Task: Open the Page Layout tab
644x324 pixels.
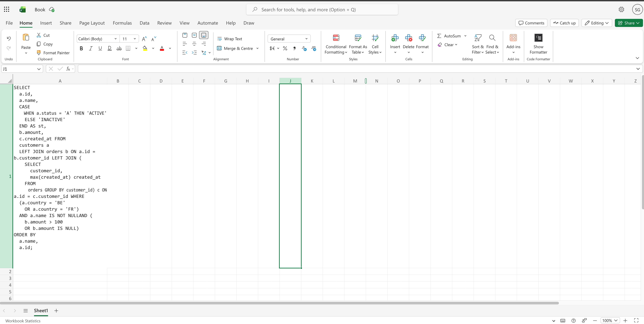Action: [92, 23]
